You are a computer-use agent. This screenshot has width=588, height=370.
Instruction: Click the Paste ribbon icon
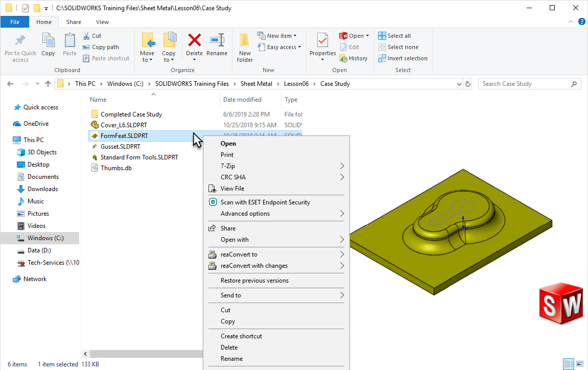point(70,40)
